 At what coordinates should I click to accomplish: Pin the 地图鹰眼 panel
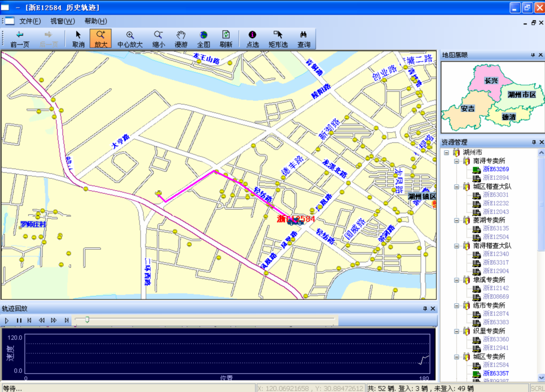pyautogui.click(x=533, y=55)
